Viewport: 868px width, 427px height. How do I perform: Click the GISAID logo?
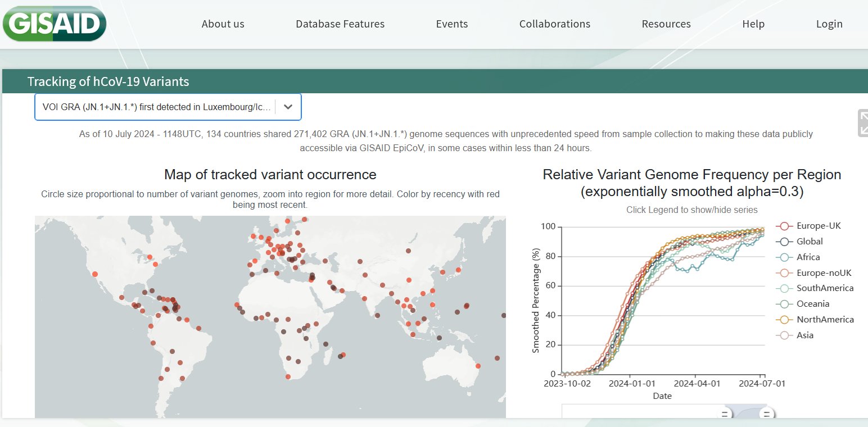54,23
